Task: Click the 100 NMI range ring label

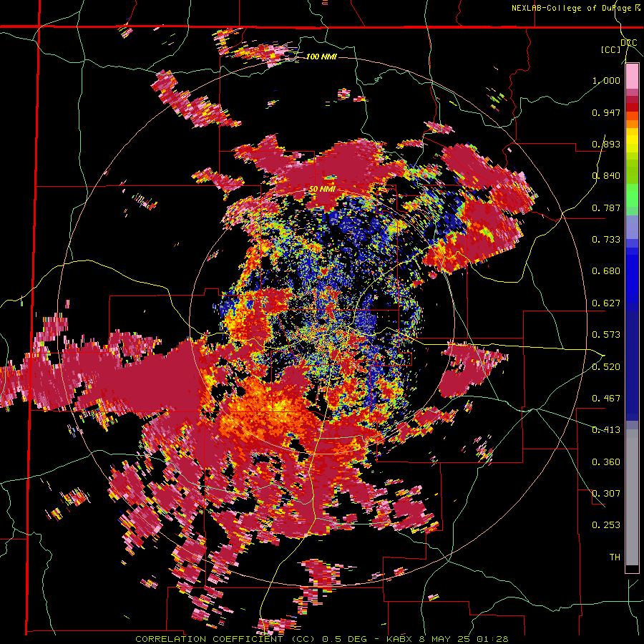Action: click(x=321, y=57)
